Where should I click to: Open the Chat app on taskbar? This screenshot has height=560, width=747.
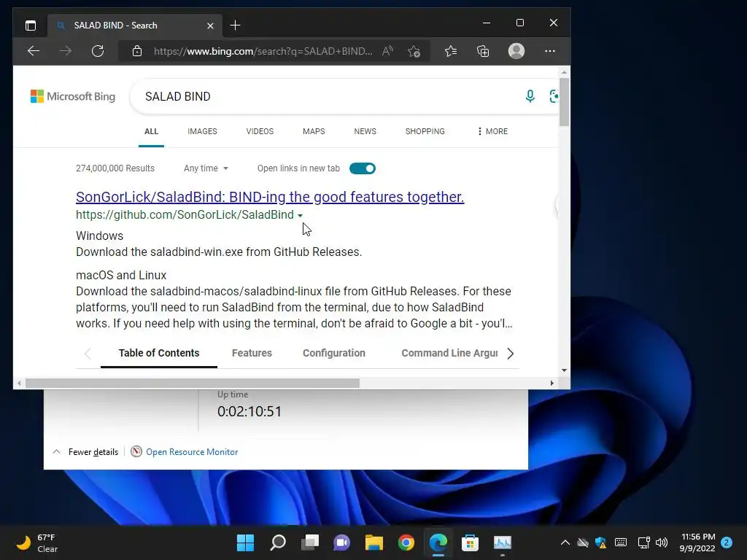tap(341, 542)
